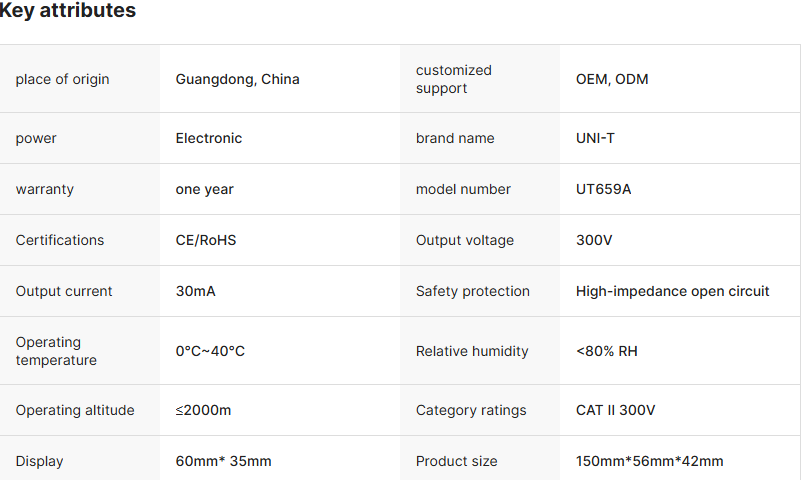Select the CE/RoHS certifications value
Screen dimensions: 802x480
pos(206,240)
